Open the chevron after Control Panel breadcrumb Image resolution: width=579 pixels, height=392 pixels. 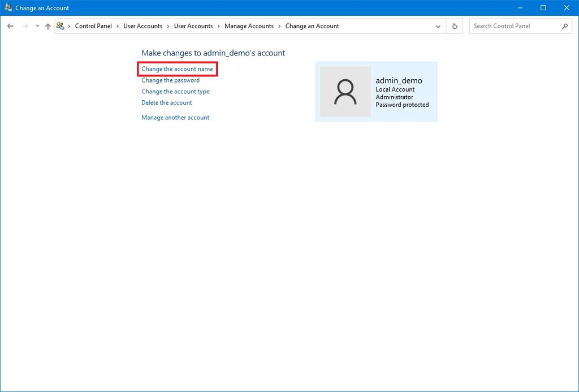point(117,25)
